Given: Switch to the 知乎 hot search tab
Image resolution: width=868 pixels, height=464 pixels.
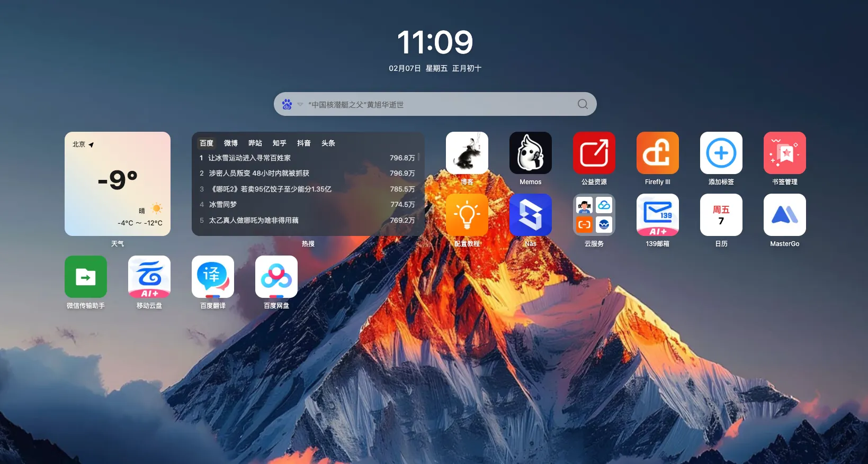Looking at the screenshot, I should click(x=279, y=143).
